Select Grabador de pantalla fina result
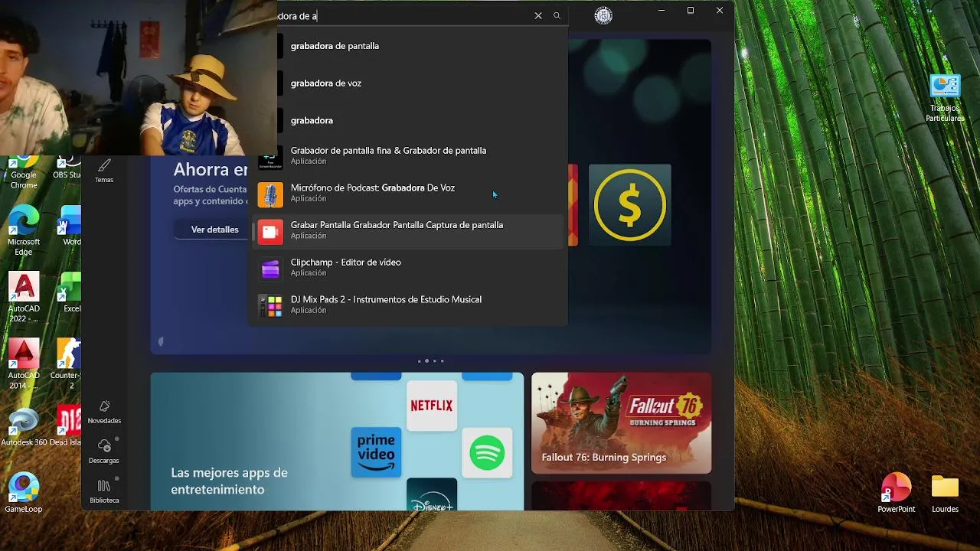This screenshot has width=980, height=551. (x=409, y=156)
